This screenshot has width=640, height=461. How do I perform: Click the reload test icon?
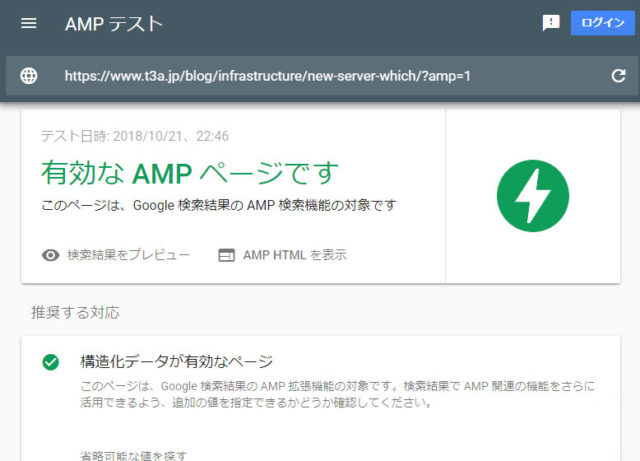click(618, 76)
